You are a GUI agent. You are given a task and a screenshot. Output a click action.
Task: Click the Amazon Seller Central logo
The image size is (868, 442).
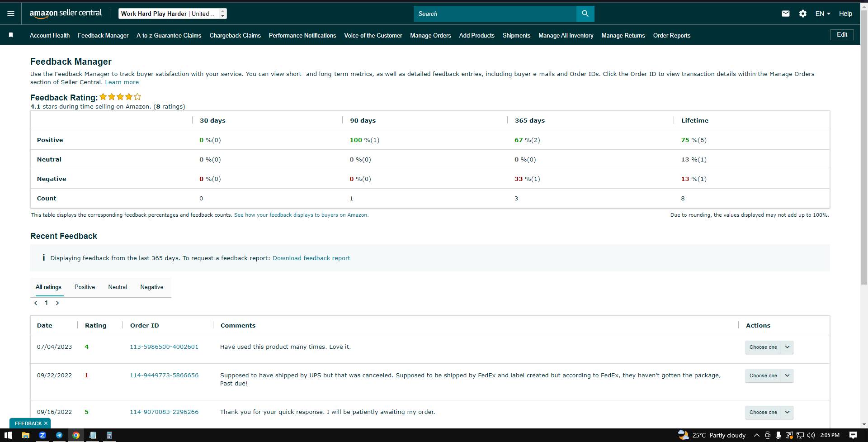[x=66, y=14]
